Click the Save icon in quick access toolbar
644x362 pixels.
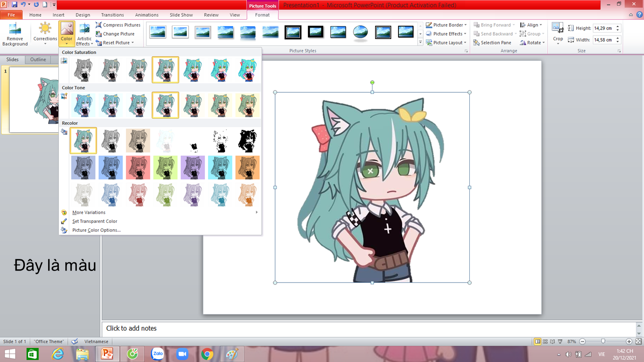coord(14,5)
